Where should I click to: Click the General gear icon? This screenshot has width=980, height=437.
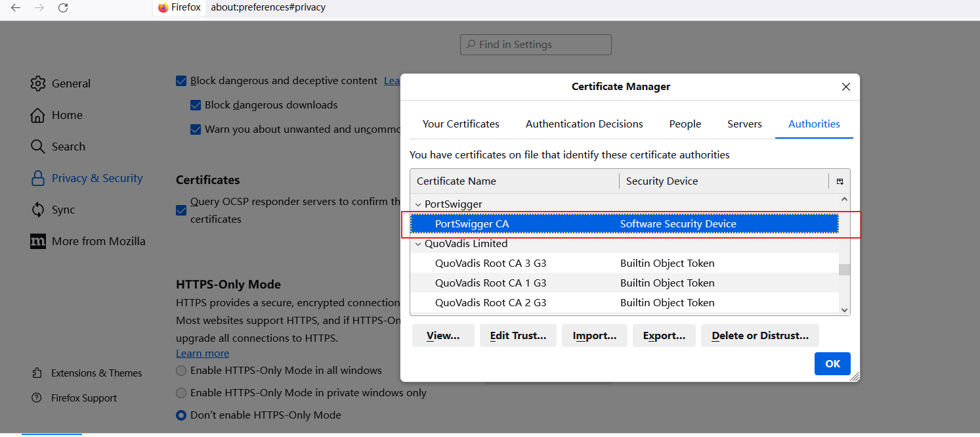pos(38,83)
